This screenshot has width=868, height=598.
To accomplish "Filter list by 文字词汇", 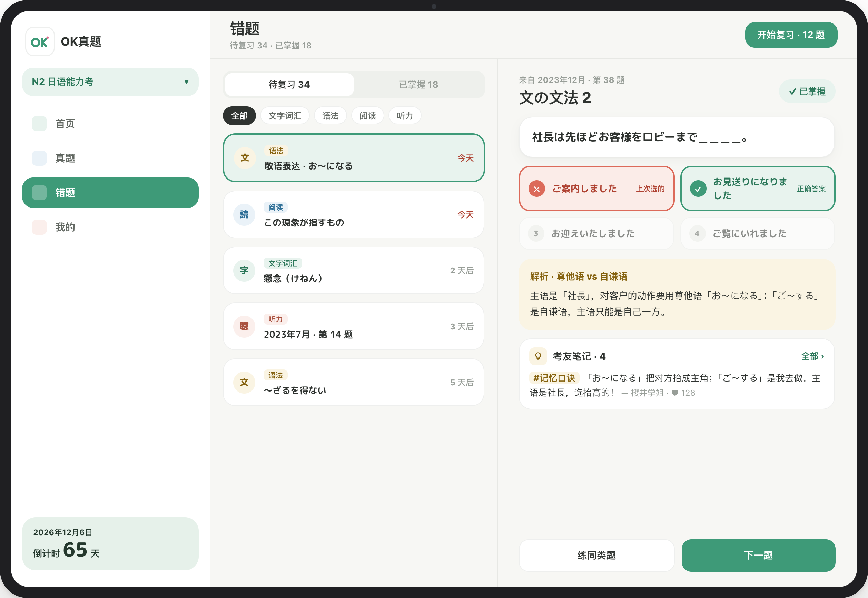I will coord(285,116).
